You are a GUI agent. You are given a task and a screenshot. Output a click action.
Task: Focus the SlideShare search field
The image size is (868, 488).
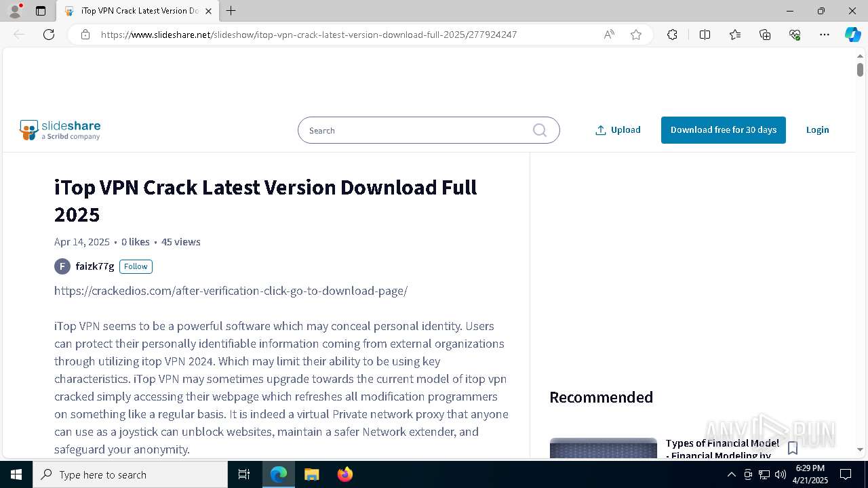[x=429, y=130]
